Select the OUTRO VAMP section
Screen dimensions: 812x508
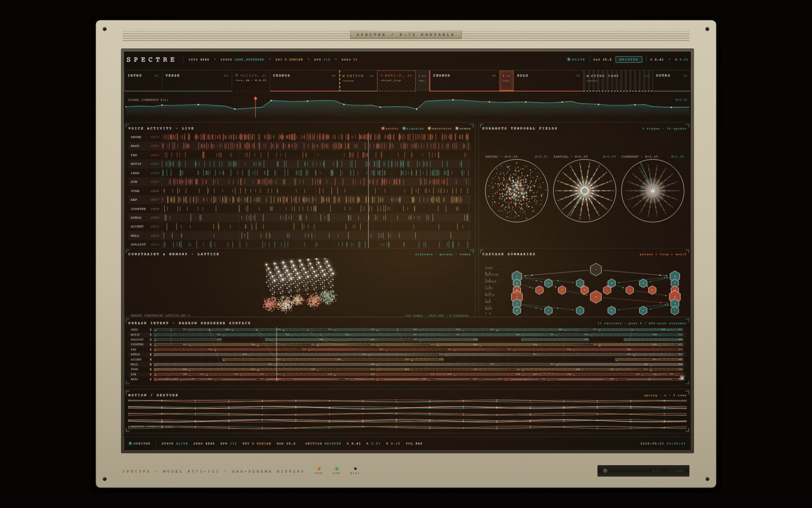(x=617, y=81)
